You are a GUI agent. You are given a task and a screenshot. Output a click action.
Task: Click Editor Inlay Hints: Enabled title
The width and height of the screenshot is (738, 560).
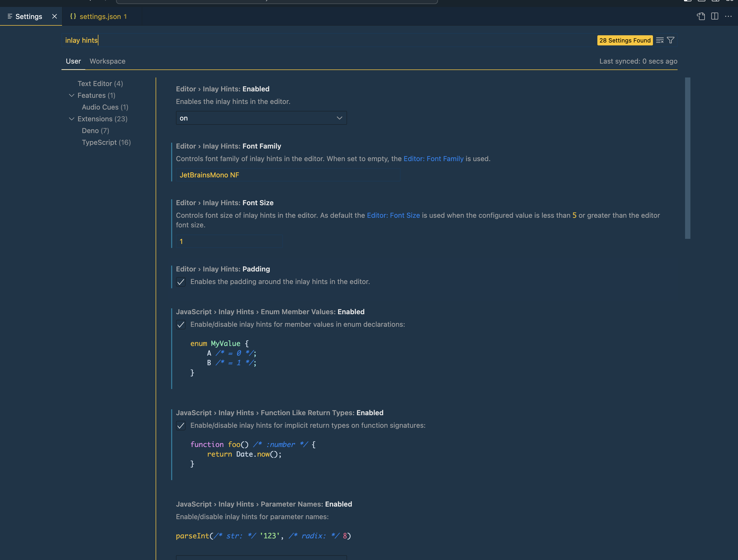click(x=222, y=89)
